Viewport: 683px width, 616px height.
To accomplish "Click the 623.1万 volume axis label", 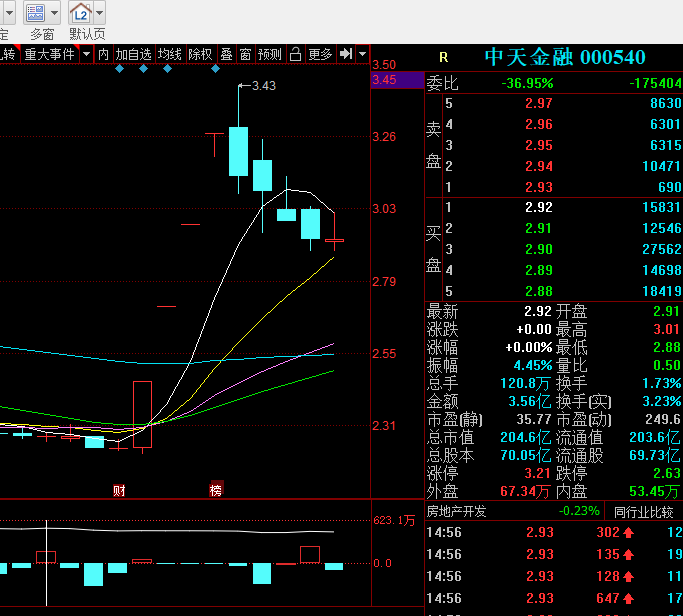I will [x=394, y=520].
